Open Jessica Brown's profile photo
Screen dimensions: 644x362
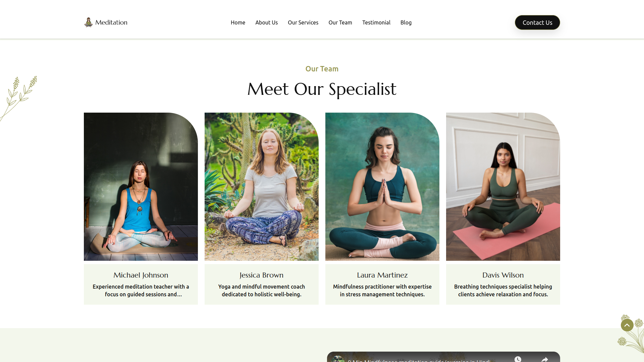(x=262, y=187)
